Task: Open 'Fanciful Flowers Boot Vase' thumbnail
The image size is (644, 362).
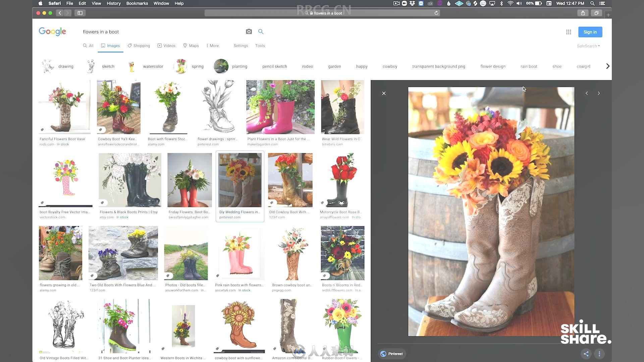Action: (65, 107)
